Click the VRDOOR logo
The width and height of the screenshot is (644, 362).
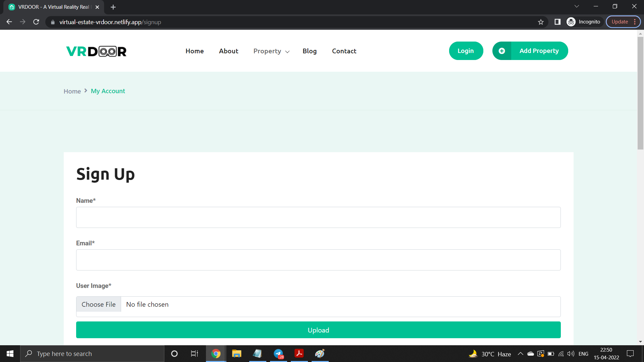(x=96, y=51)
